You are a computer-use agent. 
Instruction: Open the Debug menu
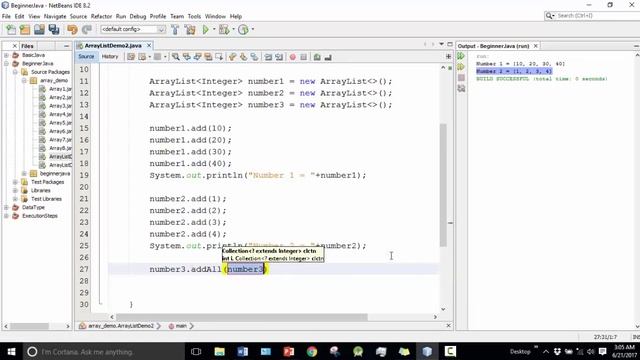pyautogui.click(x=138, y=16)
